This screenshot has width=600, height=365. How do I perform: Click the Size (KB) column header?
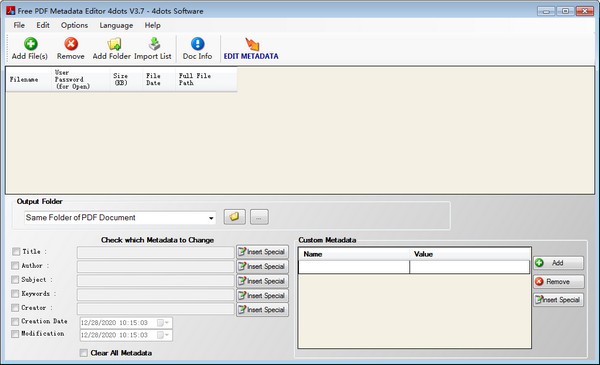(126, 80)
